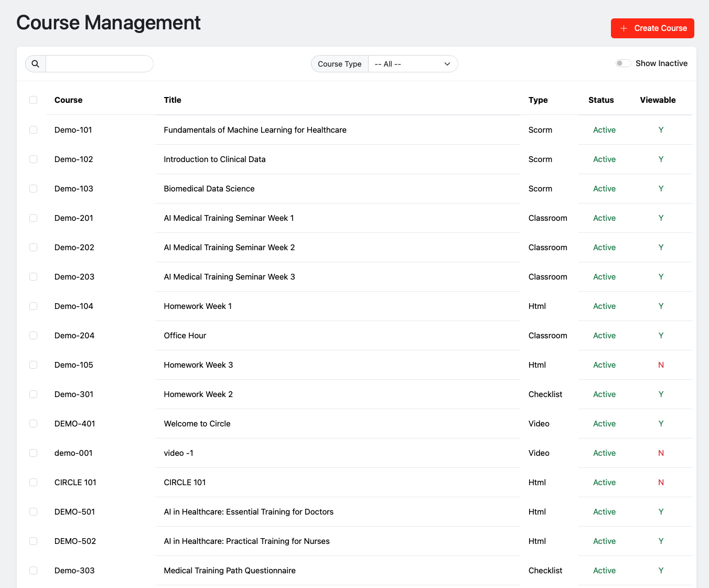
Task: Toggle the Show Inactive switch
Action: pyautogui.click(x=624, y=63)
